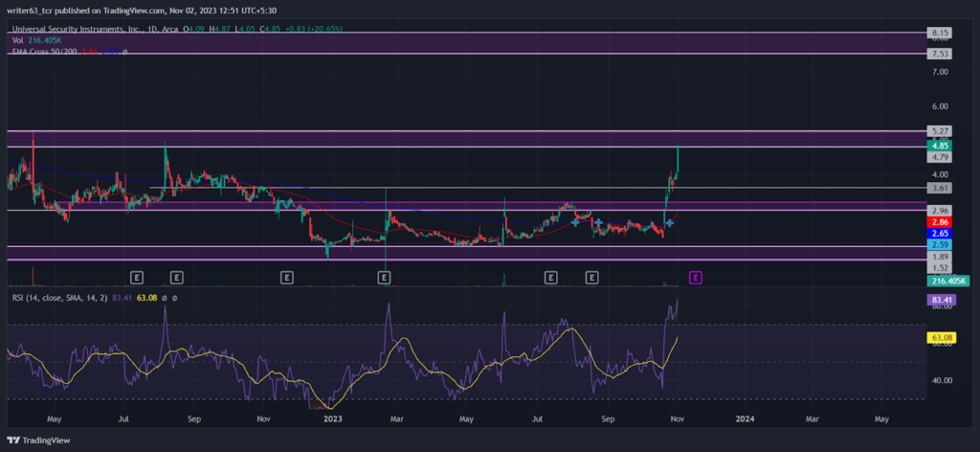This screenshot has width=980, height=452.
Task: Open the earnings E marker in August 2023
Action: tap(591, 277)
